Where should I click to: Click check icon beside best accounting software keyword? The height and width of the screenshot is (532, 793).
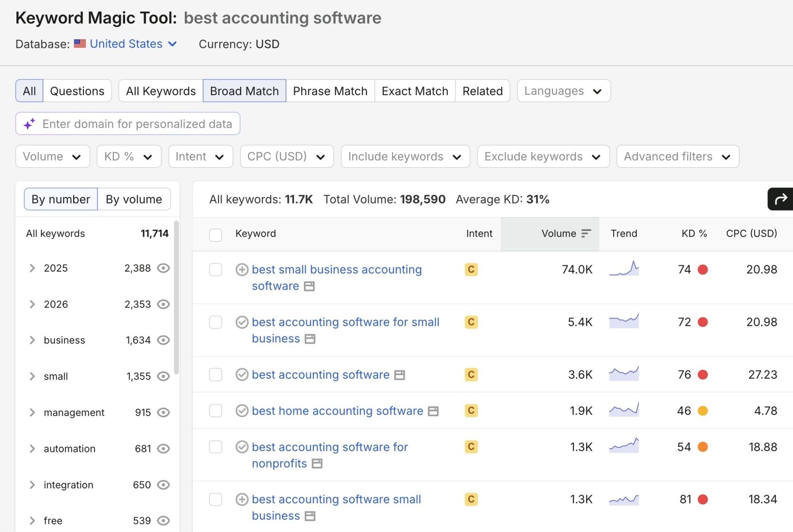coord(242,375)
